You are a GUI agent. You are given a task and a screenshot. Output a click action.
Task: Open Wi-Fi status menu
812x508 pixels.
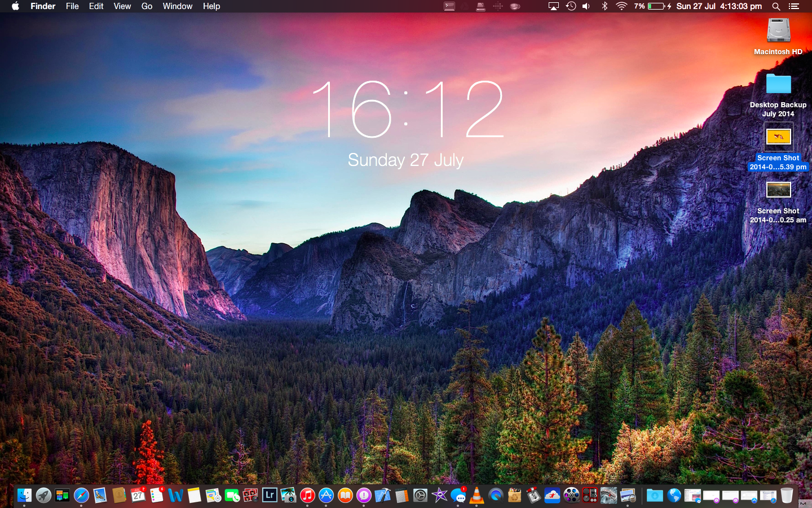tap(621, 6)
